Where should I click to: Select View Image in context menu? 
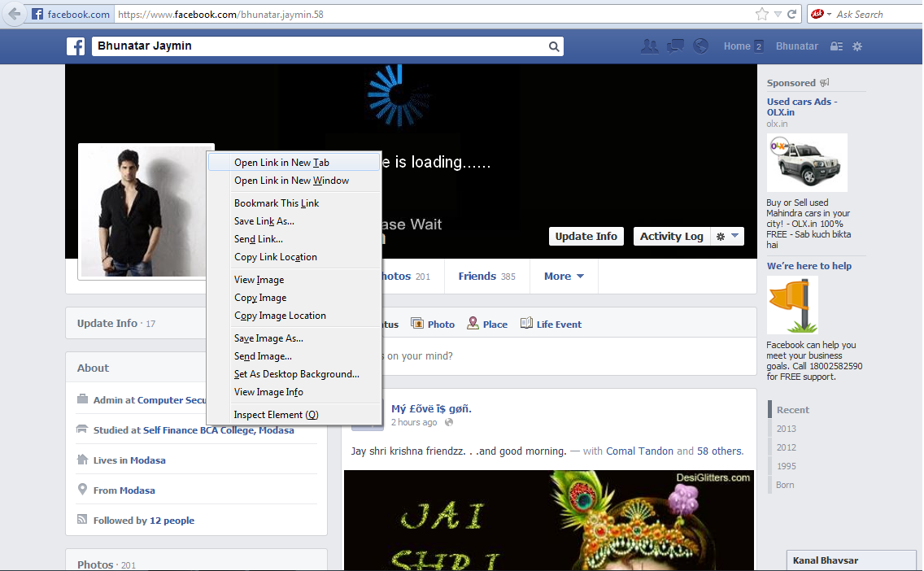(294, 279)
